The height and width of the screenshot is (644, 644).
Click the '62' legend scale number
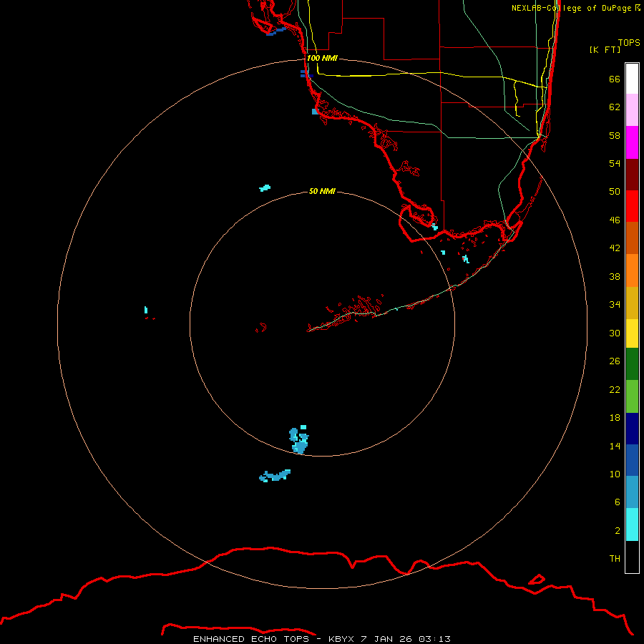(615, 107)
